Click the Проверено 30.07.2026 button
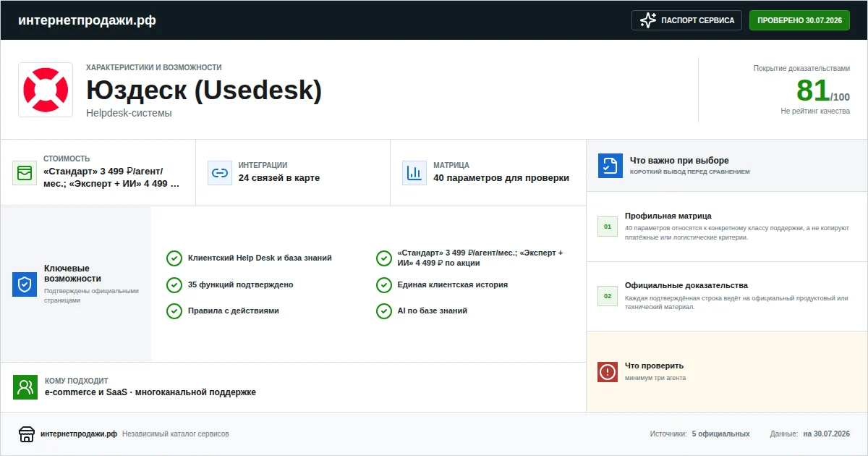Image resolution: width=868 pixels, height=456 pixels. pyautogui.click(x=799, y=20)
